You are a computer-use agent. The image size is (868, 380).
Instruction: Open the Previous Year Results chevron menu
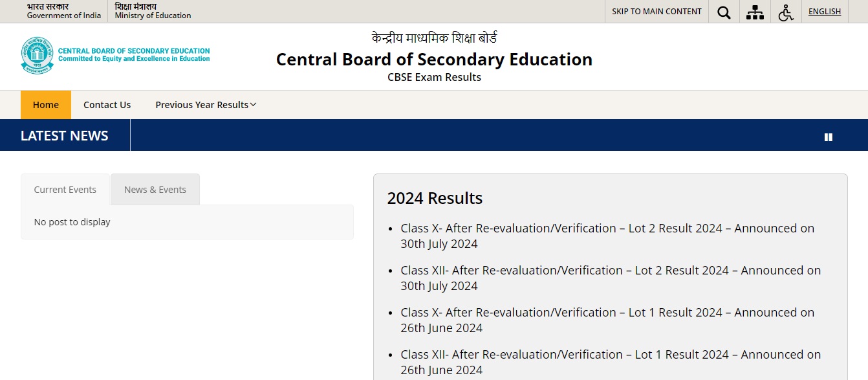pos(253,104)
